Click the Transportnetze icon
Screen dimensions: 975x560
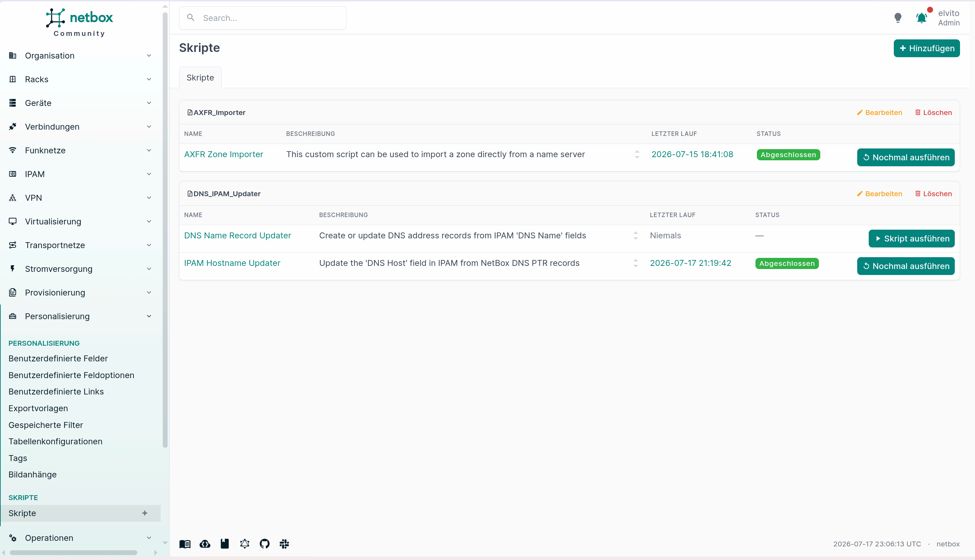[13, 245]
